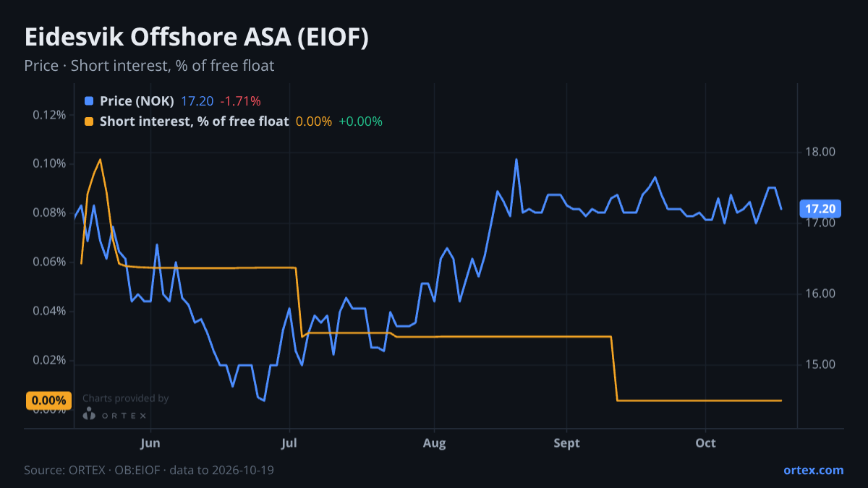The width and height of the screenshot is (868, 488).
Task: Click the blue 17.20 price axis tag
Action: [820, 209]
